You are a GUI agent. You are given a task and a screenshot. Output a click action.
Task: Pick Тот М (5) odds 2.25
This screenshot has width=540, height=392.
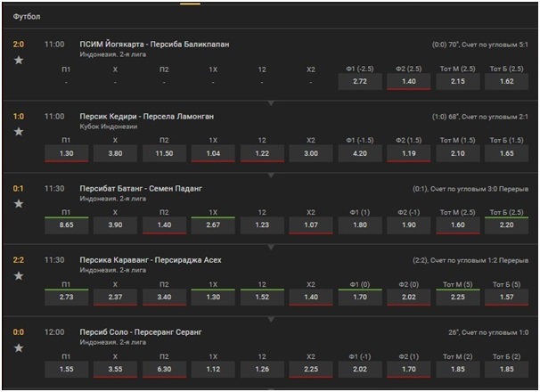pyautogui.click(x=458, y=298)
